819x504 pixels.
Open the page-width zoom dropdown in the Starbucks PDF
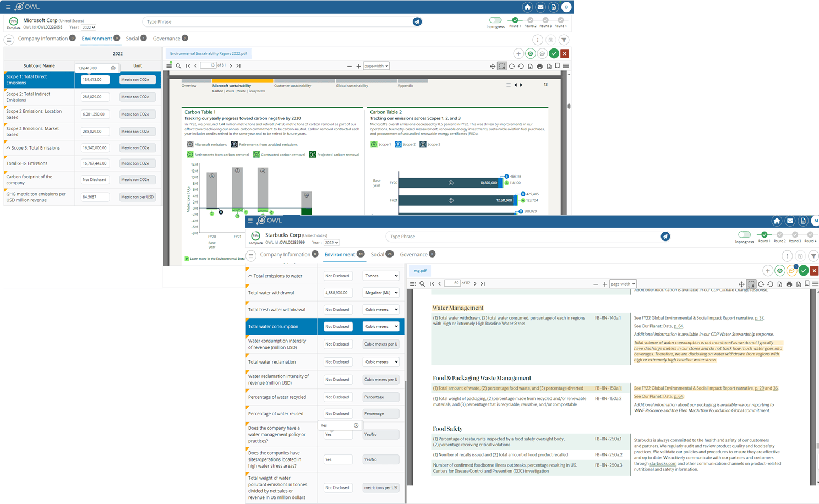point(623,284)
